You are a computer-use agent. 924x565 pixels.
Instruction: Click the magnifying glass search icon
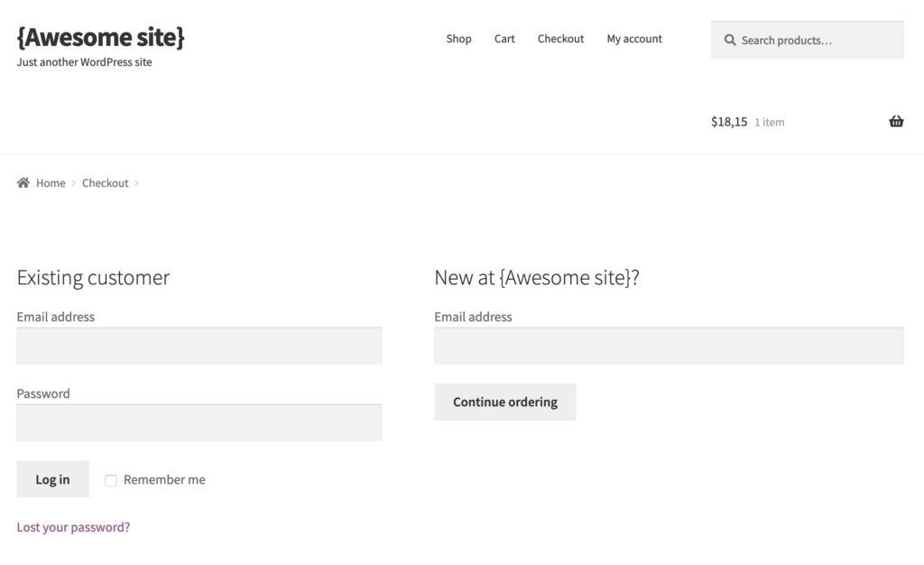(730, 41)
